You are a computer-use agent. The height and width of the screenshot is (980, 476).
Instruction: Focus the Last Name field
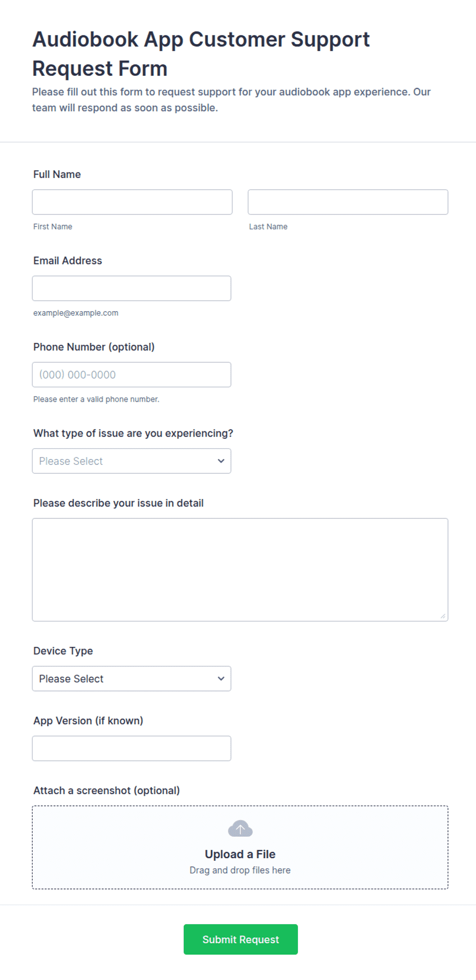[348, 202]
